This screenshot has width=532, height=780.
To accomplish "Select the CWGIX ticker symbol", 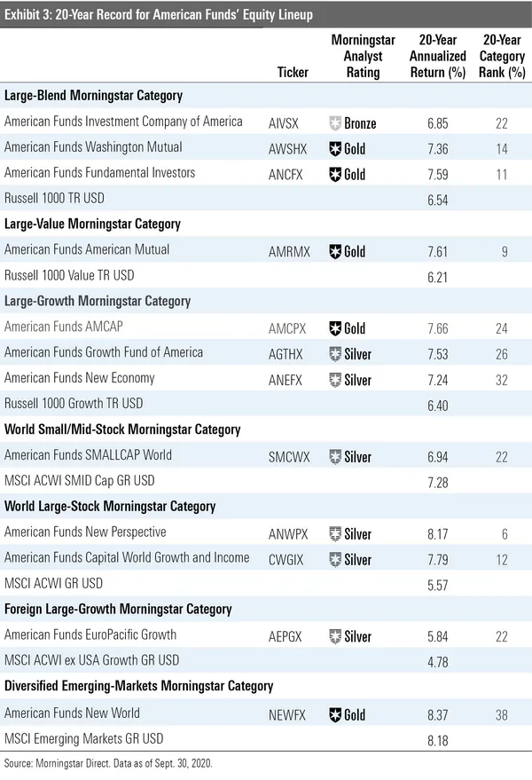I will 286,559.
